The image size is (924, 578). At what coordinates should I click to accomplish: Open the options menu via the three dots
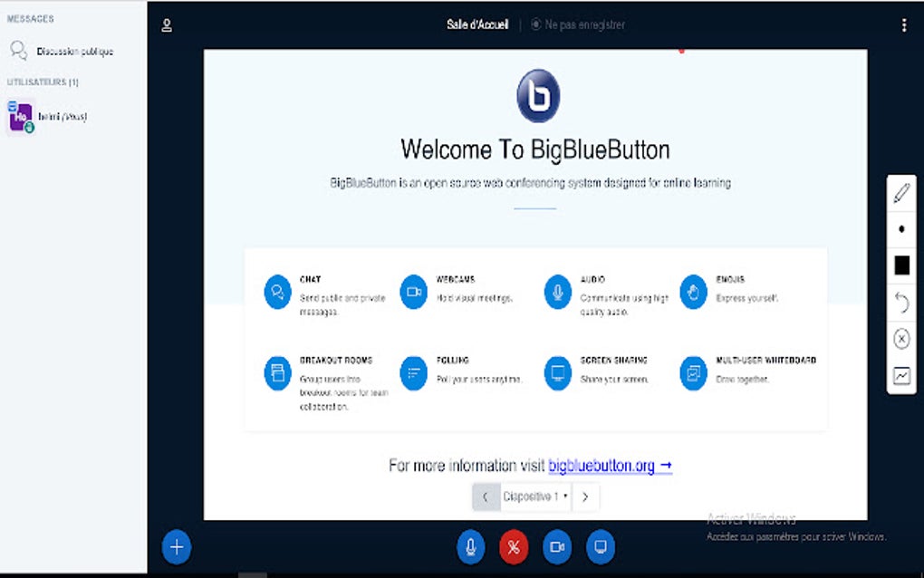pyautogui.click(x=903, y=24)
